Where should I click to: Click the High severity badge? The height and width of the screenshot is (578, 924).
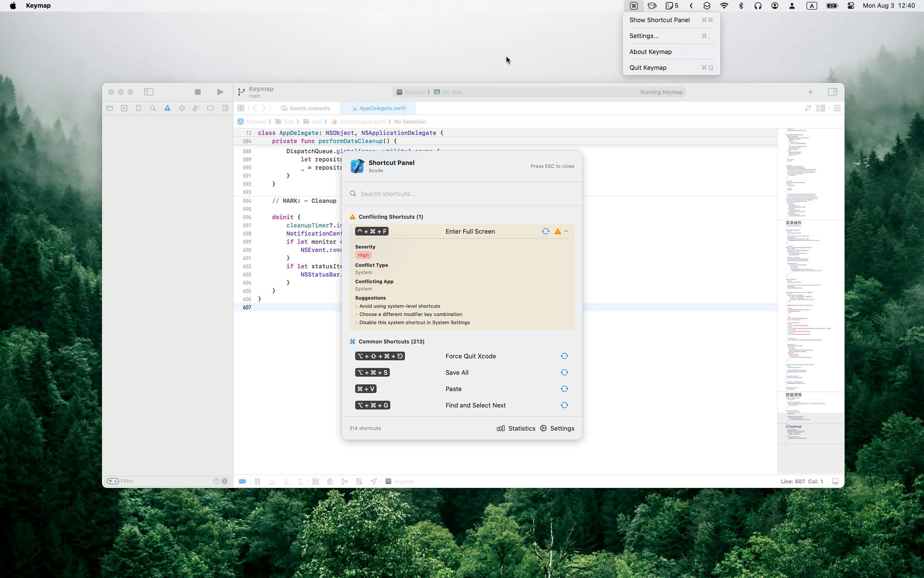coord(363,255)
